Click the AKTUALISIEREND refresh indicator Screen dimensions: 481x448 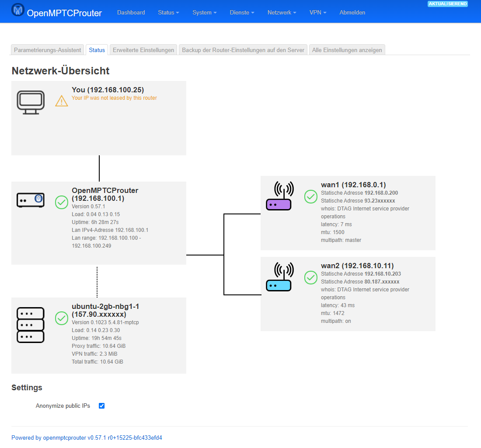tap(448, 3)
